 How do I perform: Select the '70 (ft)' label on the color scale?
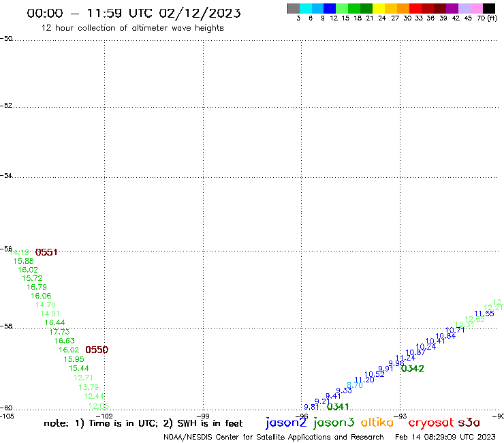click(487, 18)
